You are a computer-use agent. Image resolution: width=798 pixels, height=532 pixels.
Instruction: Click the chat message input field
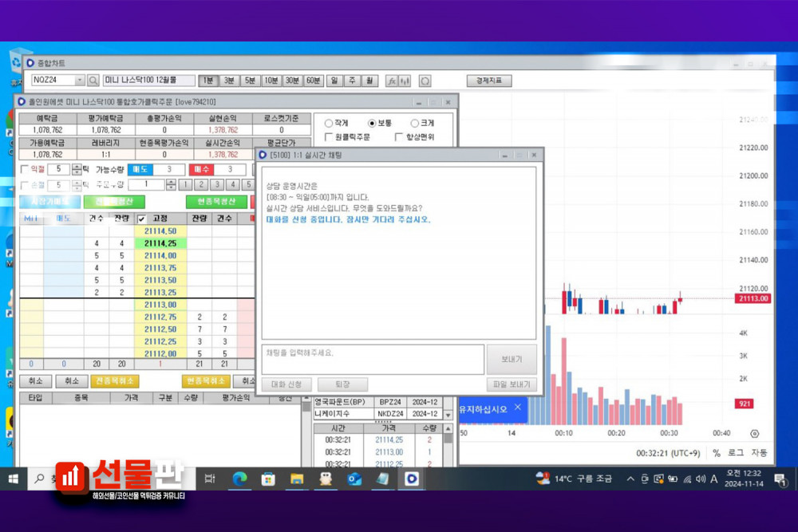coord(373,359)
